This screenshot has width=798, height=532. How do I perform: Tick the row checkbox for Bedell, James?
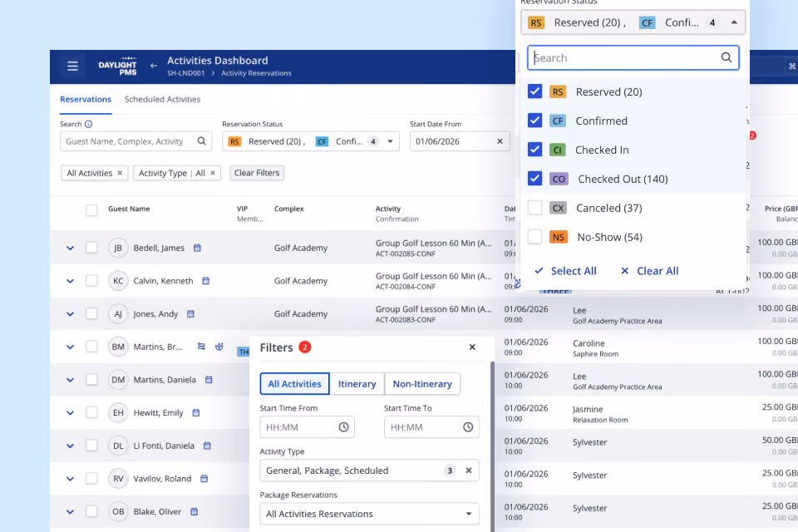(91, 248)
